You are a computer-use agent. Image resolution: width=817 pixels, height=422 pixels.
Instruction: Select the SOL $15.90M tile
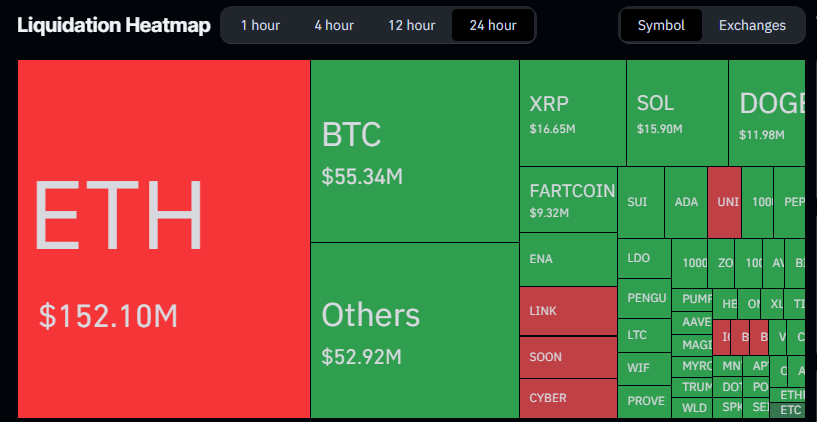[x=677, y=113]
